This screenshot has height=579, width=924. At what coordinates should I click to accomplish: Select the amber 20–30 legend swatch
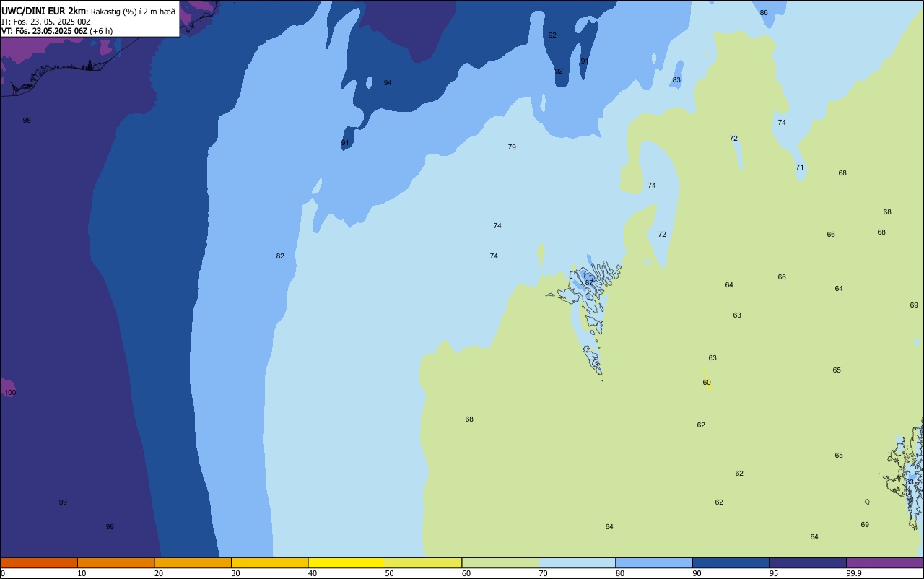(193, 562)
